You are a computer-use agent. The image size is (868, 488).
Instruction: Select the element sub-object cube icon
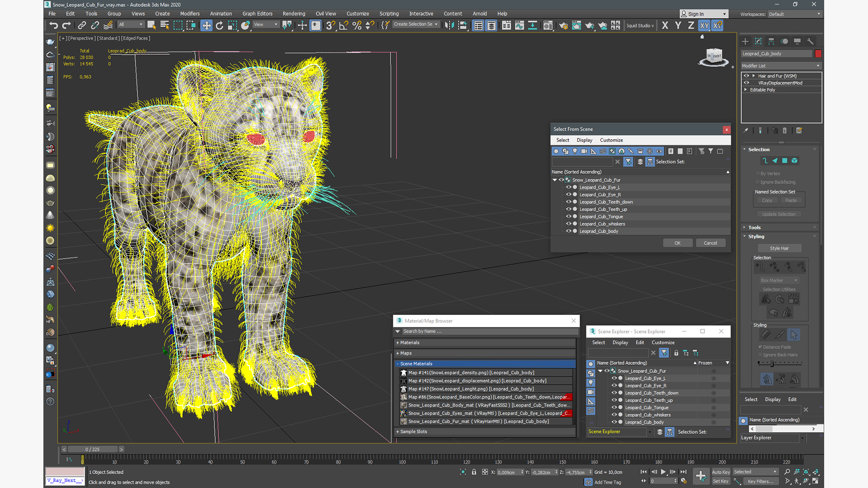(x=794, y=161)
